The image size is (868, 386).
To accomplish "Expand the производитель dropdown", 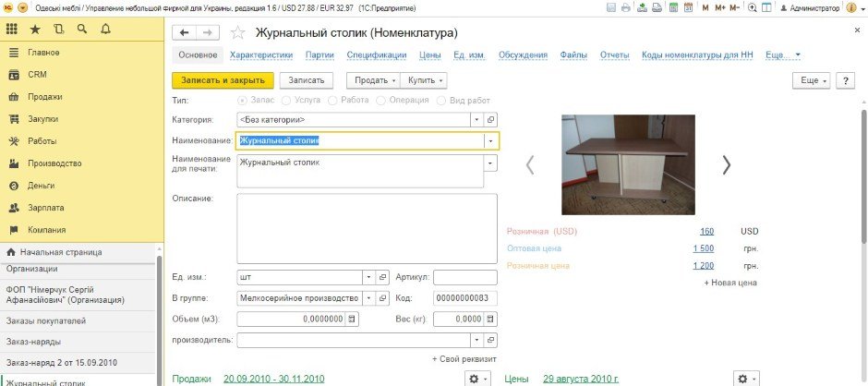I will tap(477, 340).
